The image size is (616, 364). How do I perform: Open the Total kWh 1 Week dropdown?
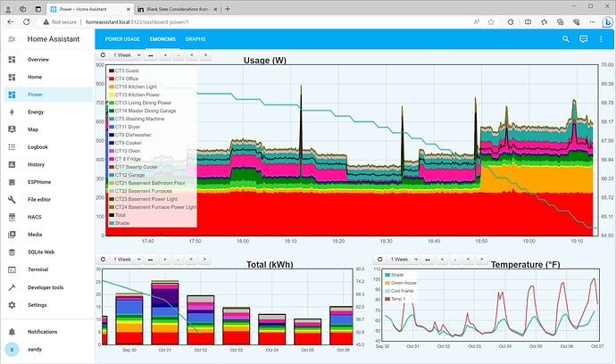click(x=127, y=259)
